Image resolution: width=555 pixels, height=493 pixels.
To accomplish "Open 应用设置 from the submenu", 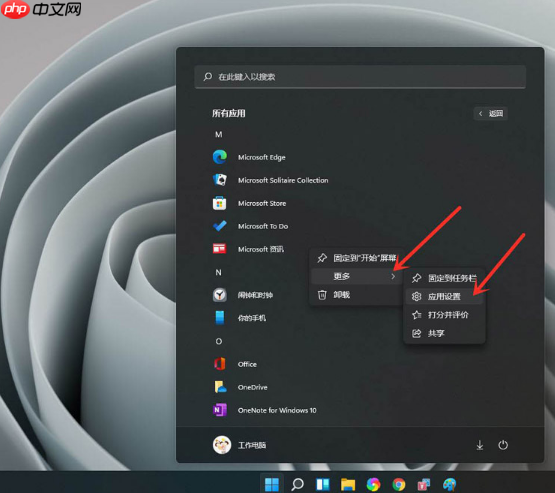I will pyautogui.click(x=445, y=296).
